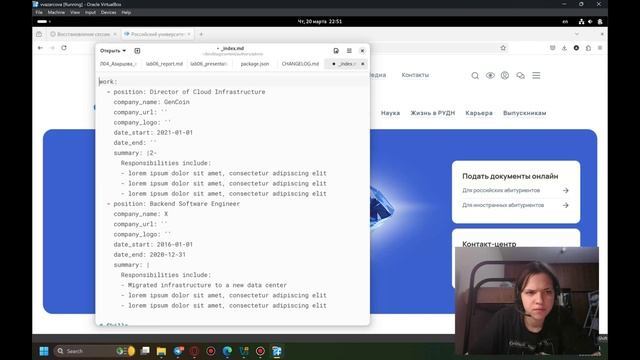The image size is (640, 360).
Task: Open a new browser tab with plus
Action: (201, 34)
